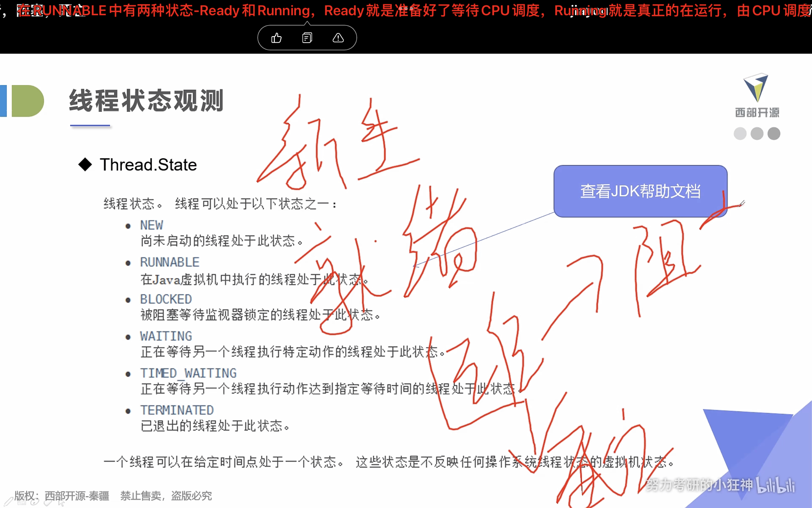812x508 pixels.
Task: Click the lightest gray dot under logo
Action: coord(740,134)
